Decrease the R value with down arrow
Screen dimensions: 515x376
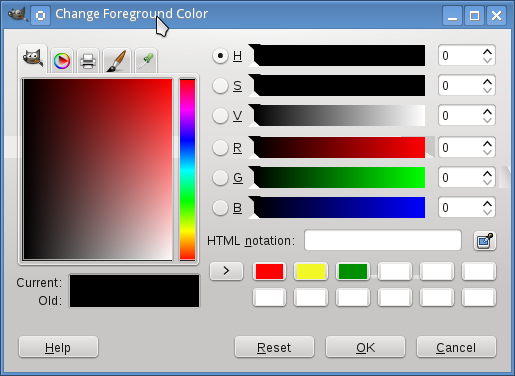pos(487,152)
